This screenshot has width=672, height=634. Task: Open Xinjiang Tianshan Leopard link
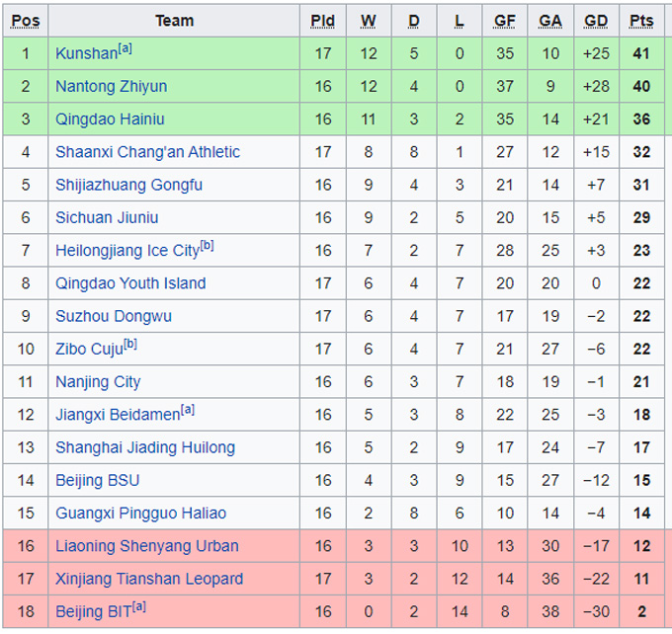pyautogui.click(x=149, y=579)
